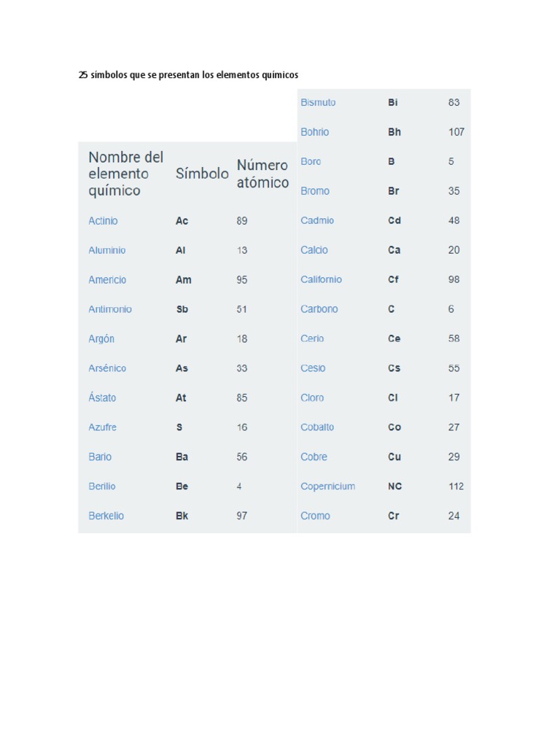Click the Californio link

[321, 279]
